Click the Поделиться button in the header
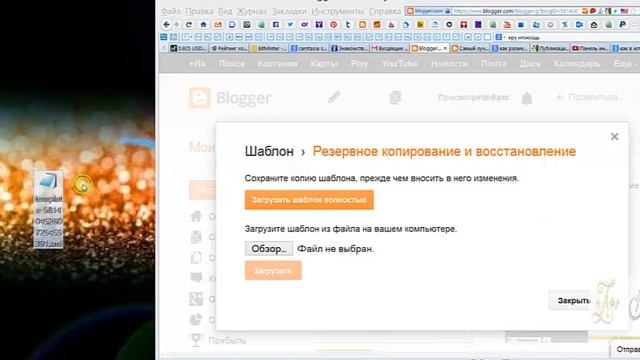Screen dimensions: 640x360 pos(589,97)
